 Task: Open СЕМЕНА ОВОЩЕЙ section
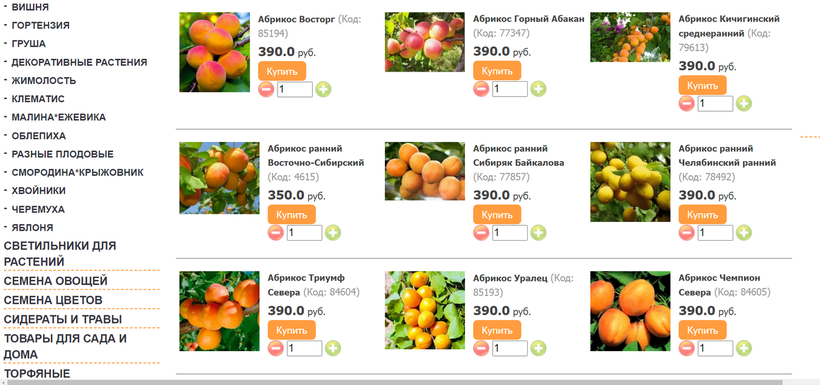pyautogui.click(x=56, y=281)
